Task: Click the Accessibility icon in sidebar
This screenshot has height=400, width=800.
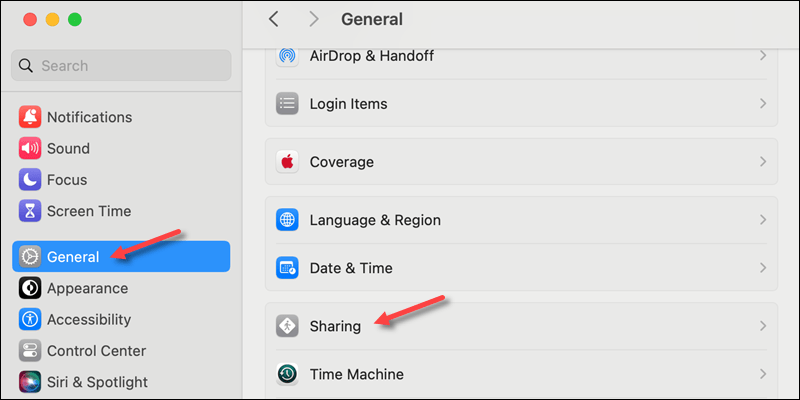Action: [30, 319]
